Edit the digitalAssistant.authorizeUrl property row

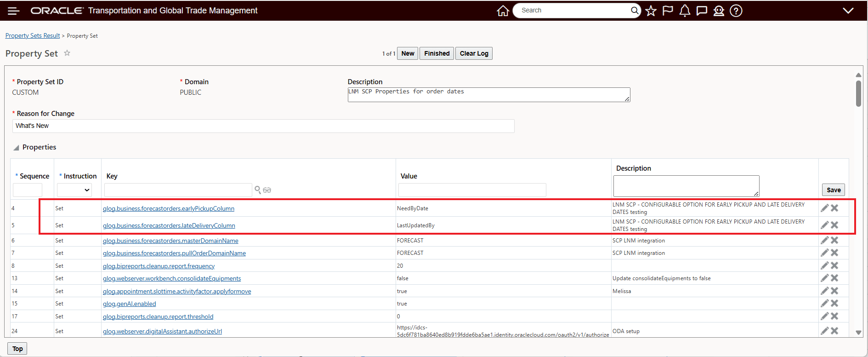[x=825, y=331]
